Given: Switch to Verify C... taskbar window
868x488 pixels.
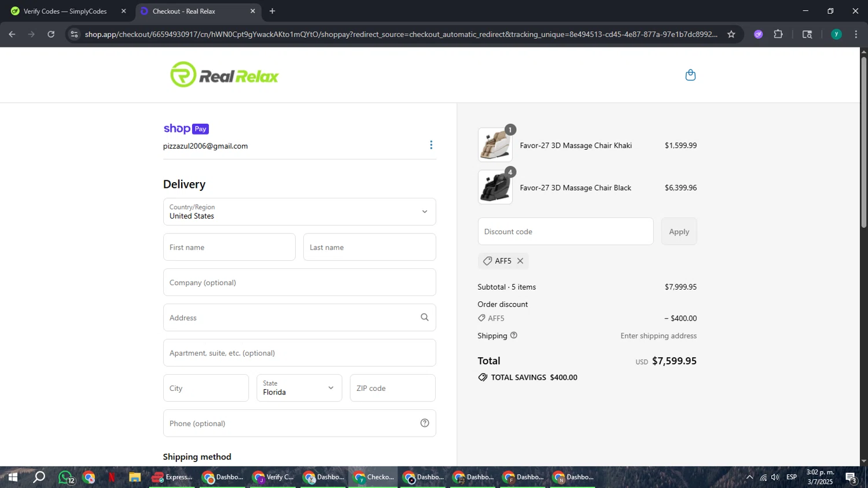Looking at the screenshot, I should (x=273, y=477).
